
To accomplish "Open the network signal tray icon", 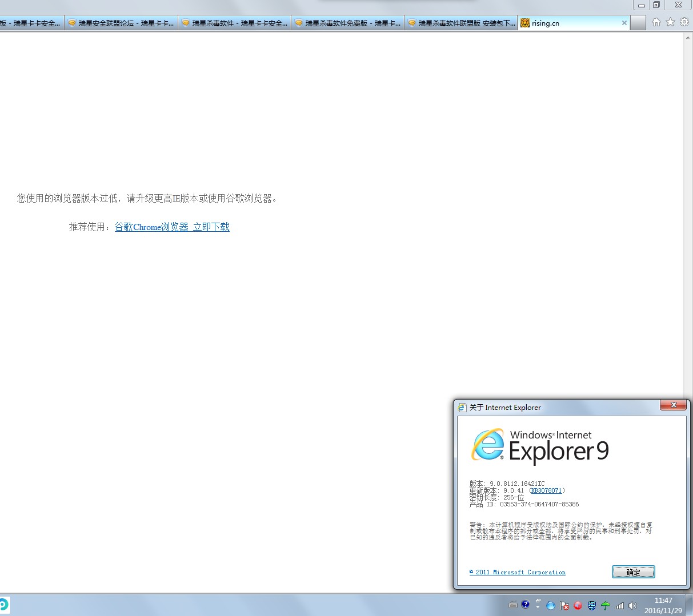I will click(619, 606).
